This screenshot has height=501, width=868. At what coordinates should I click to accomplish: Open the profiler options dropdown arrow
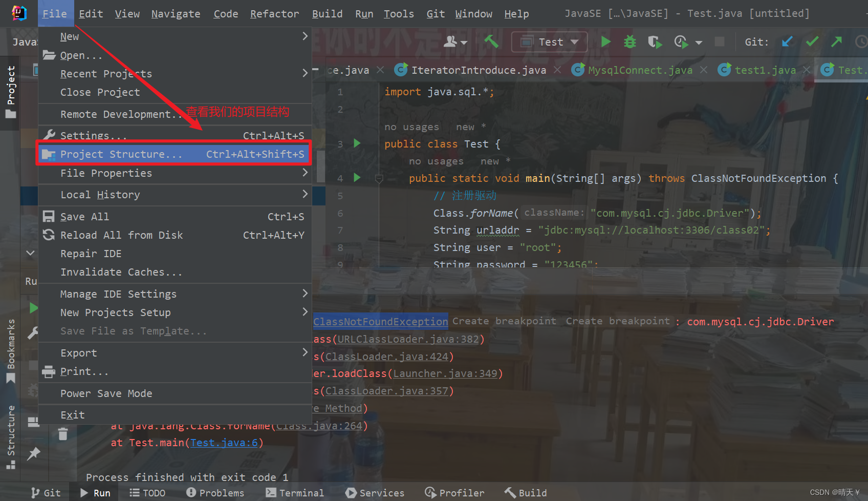[699, 43]
